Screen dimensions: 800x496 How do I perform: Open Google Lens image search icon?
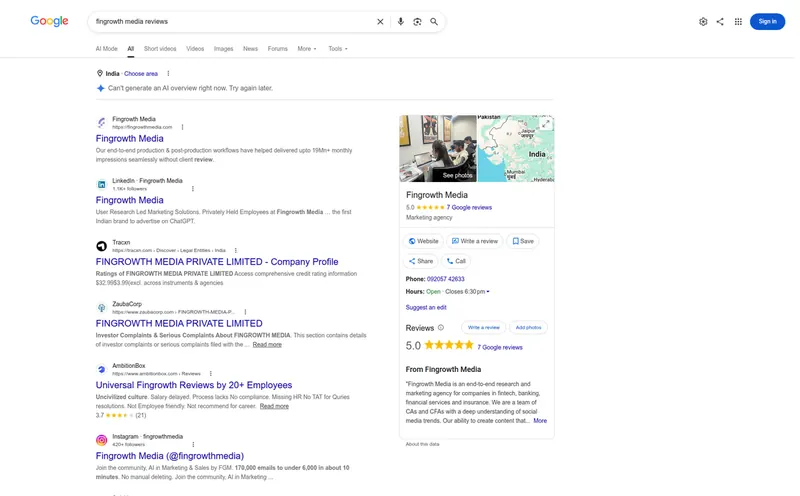(x=417, y=21)
